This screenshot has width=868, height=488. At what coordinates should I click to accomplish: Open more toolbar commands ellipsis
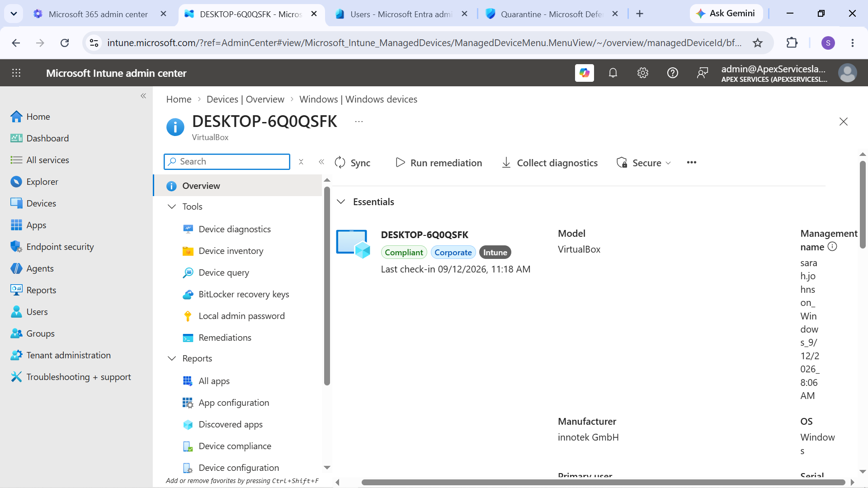point(691,163)
